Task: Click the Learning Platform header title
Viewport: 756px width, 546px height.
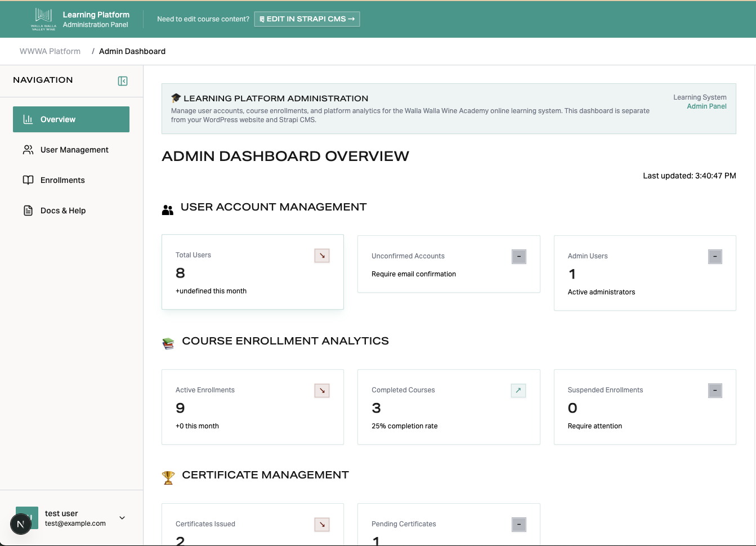Action: pyautogui.click(x=96, y=15)
